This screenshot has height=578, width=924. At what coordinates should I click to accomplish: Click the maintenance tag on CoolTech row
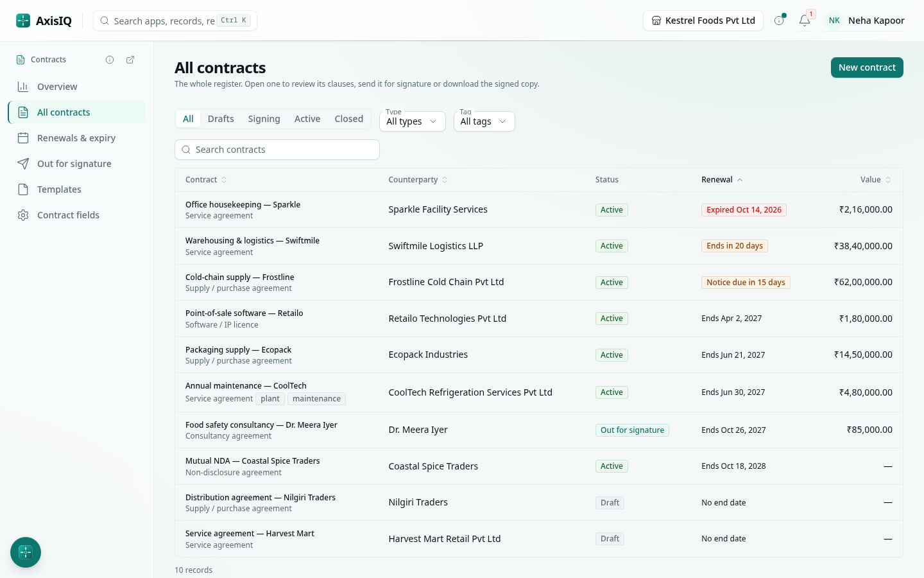point(316,399)
